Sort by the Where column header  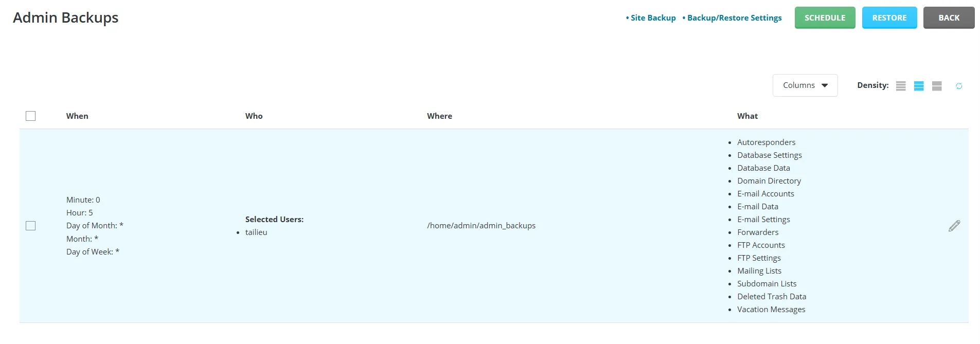(439, 116)
